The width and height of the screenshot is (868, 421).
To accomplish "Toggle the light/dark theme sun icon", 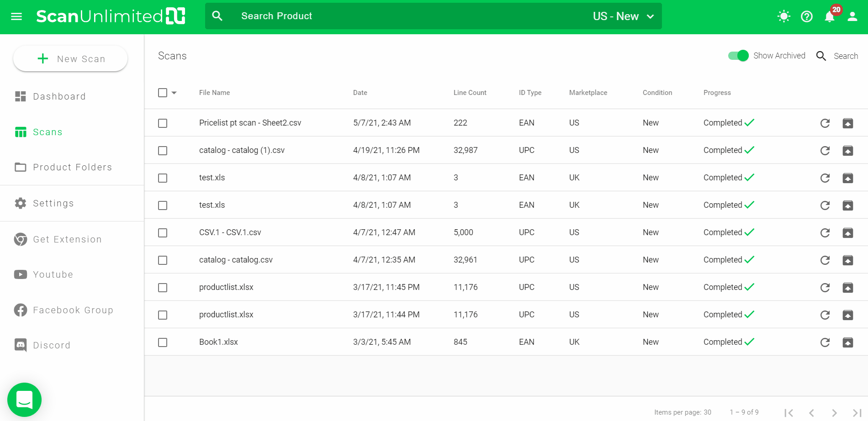I will (x=783, y=17).
